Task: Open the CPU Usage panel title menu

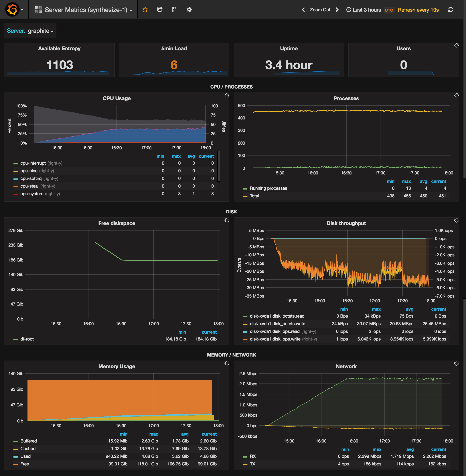Action: (x=116, y=99)
